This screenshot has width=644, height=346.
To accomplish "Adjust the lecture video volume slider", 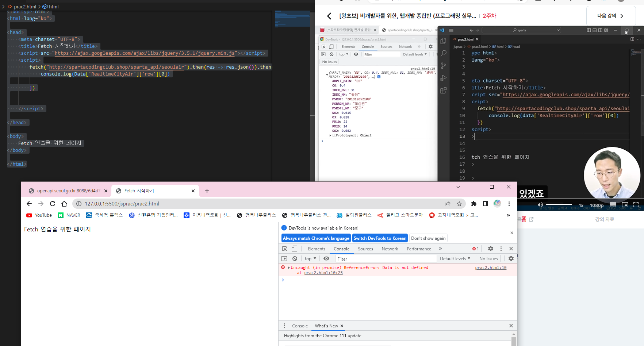I will 559,205.
